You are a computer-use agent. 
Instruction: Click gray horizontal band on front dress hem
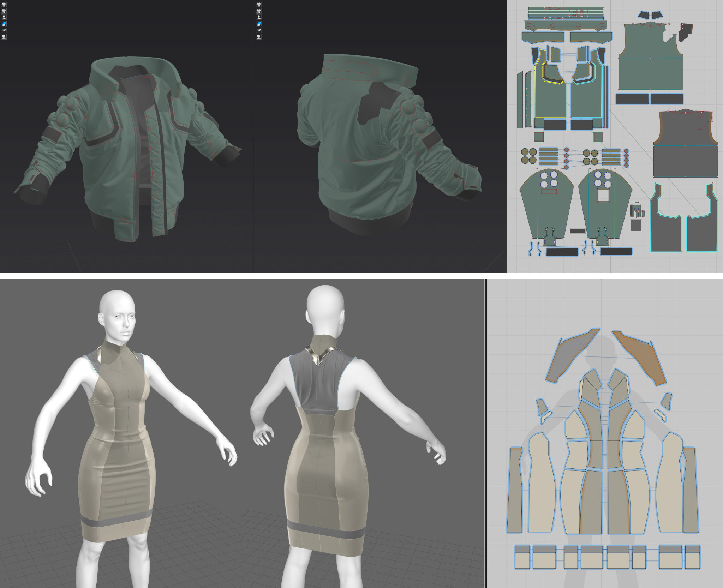116,516
